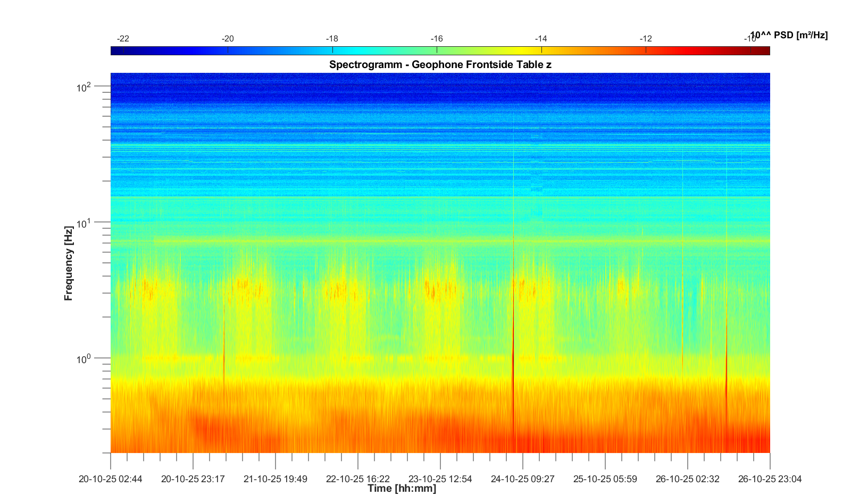Click the 10^0 frequency tick label
Screen dimensions: 851x504
click(84, 359)
